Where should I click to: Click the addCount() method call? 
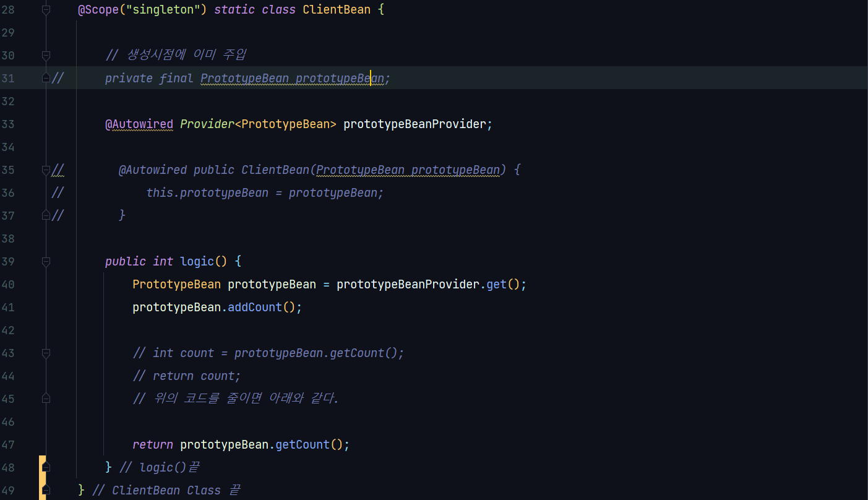point(262,307)
